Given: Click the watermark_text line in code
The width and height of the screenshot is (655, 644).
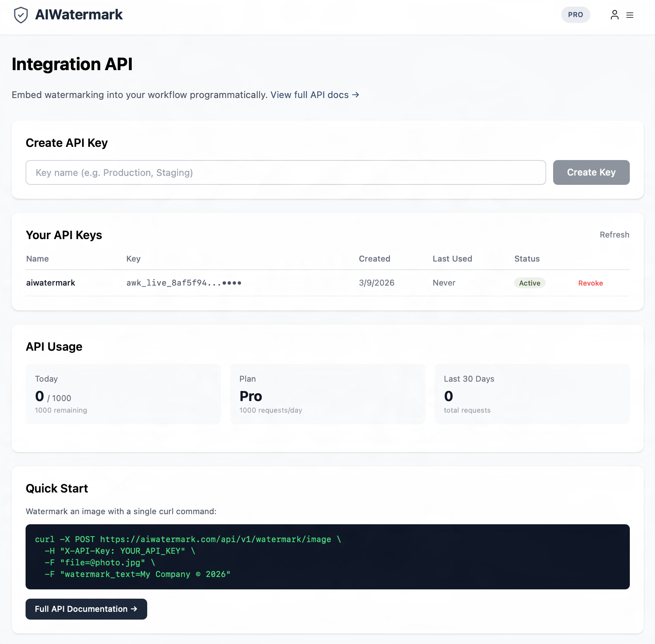Looking at the screenshot, I should pos(138,574).
